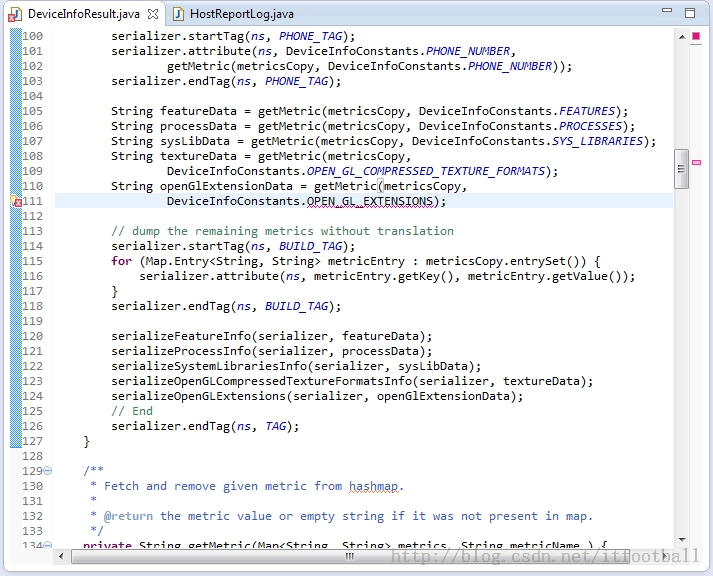Viewport: 713px width, 576px height.
Task: Collapse the Javadoc fold at line 129
Action: pyautogui.click(x=48, y=471)
